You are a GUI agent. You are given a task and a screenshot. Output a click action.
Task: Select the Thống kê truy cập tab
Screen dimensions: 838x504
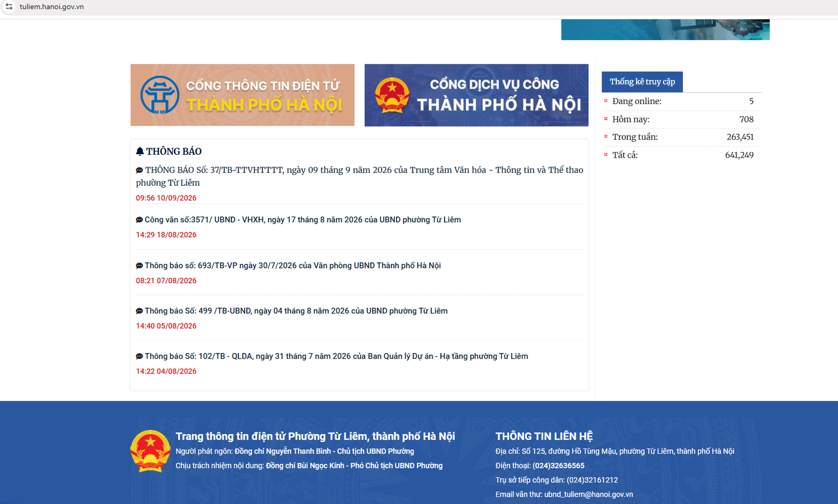pos(642,82)
